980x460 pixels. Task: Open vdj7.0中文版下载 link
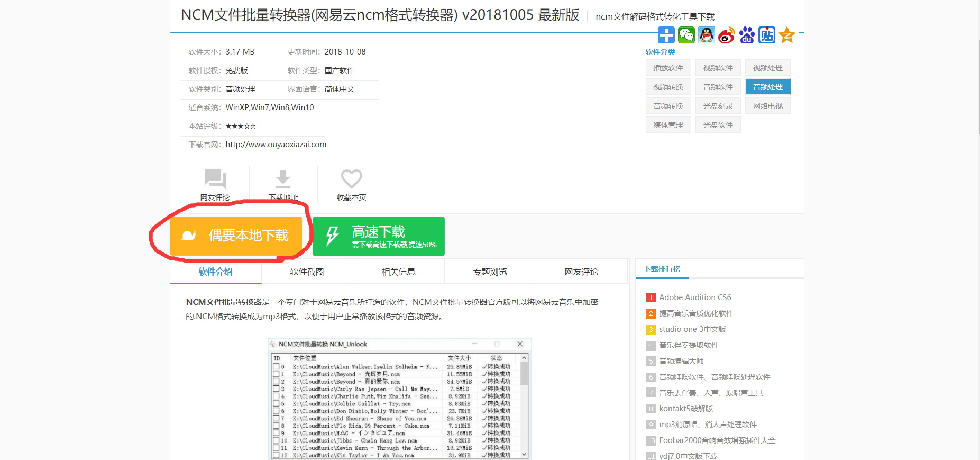click(x=688, y=456)
